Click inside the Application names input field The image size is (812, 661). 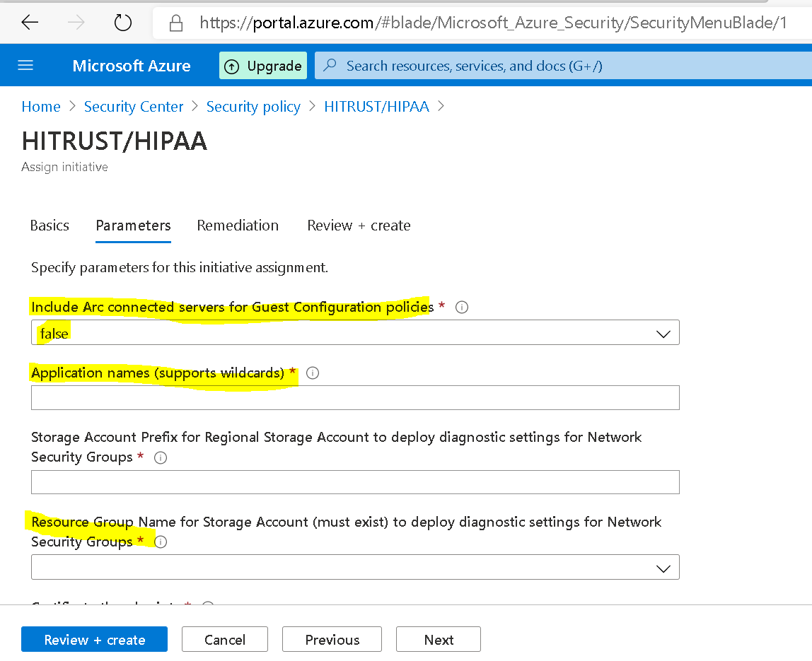(x=355, y=397)
